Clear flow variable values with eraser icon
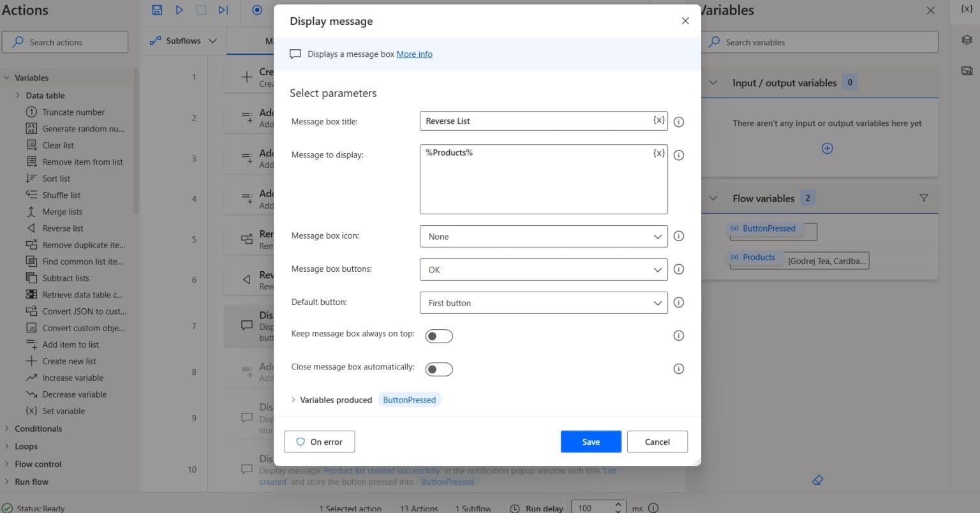This screenshot has width=980, height=513. pyautogui.click(x=818, y=480)
